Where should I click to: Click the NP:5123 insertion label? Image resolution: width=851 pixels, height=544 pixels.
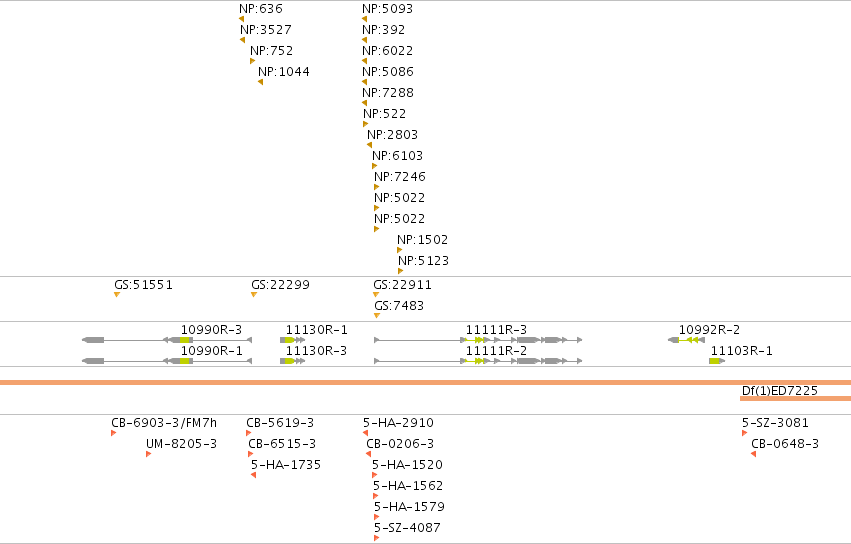423,261
